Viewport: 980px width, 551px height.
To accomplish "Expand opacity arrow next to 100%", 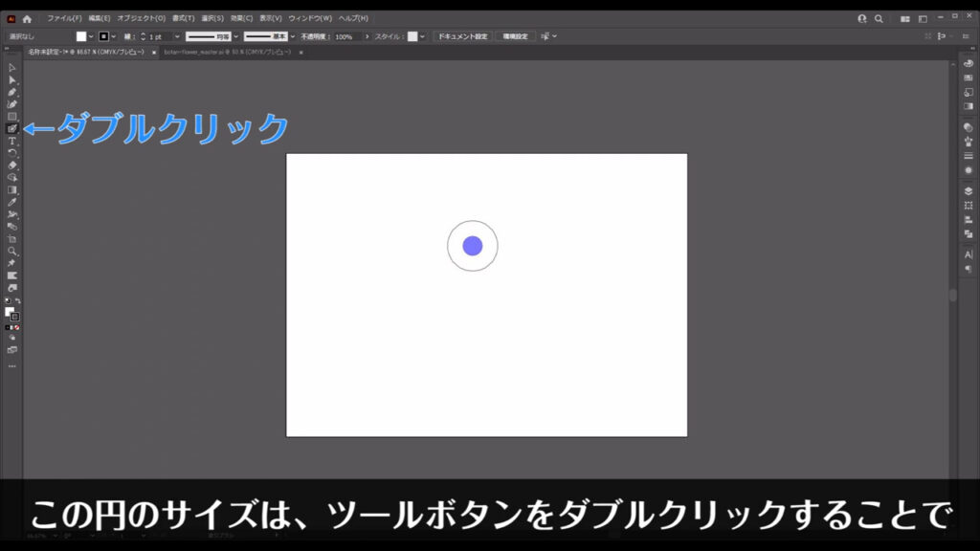I will coord(367,37).
